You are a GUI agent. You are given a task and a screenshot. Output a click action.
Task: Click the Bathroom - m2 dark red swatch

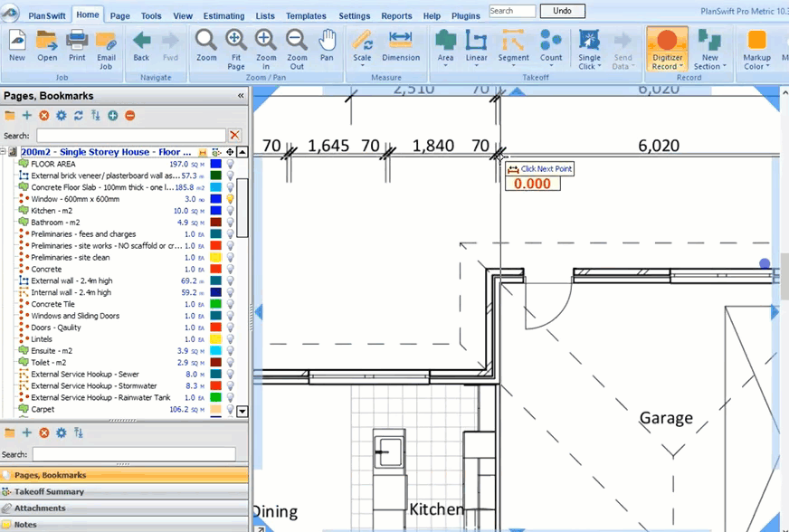[x=216, y=222]
